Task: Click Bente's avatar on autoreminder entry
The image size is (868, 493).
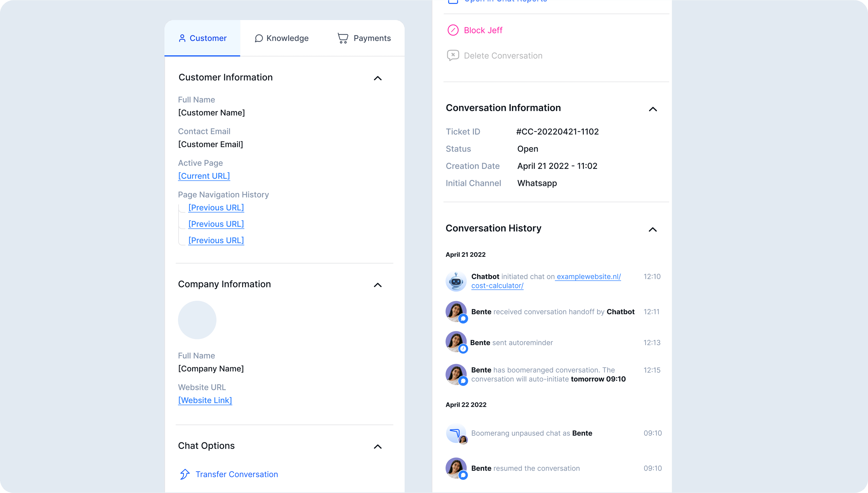Action: click(x=456, y=342)
